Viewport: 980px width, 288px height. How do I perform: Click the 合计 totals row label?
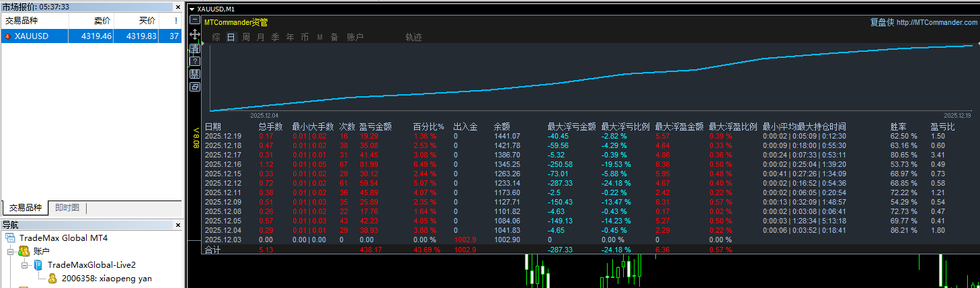tap(212, 250)
